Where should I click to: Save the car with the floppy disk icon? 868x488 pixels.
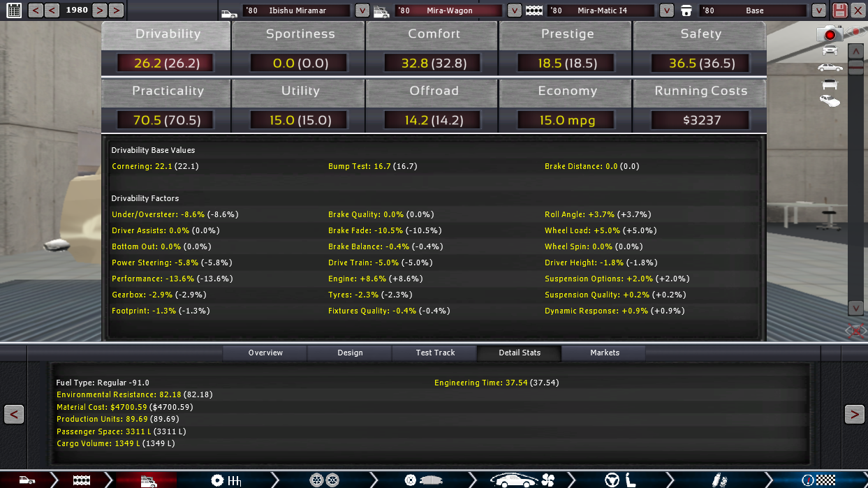coord(840,10)
